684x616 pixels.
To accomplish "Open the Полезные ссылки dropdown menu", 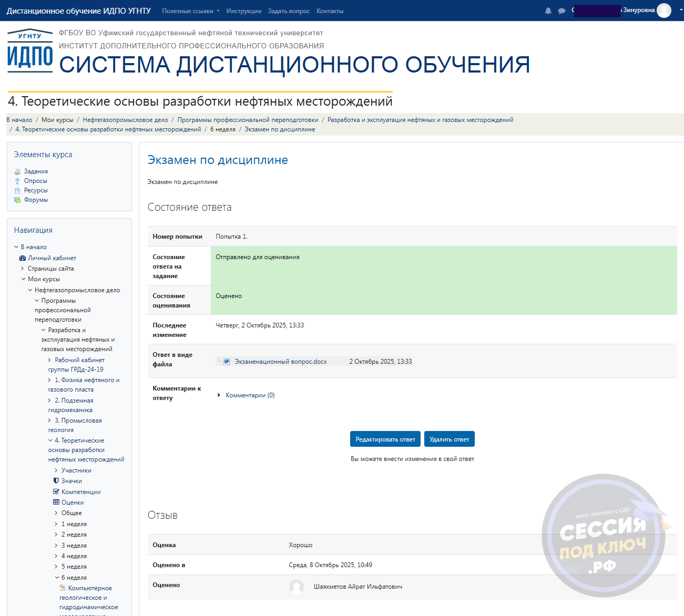I will point(190,11).
